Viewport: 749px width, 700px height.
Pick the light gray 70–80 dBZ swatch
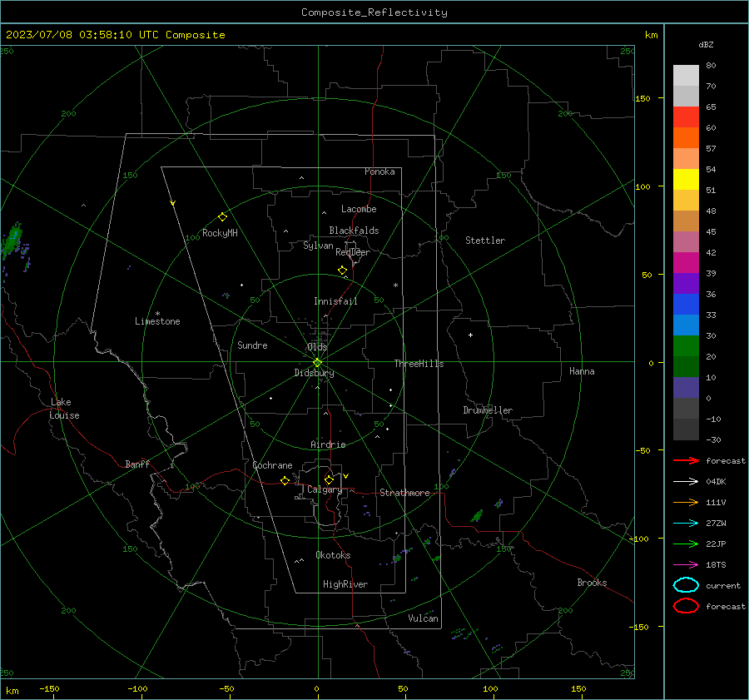click(686, 76)
